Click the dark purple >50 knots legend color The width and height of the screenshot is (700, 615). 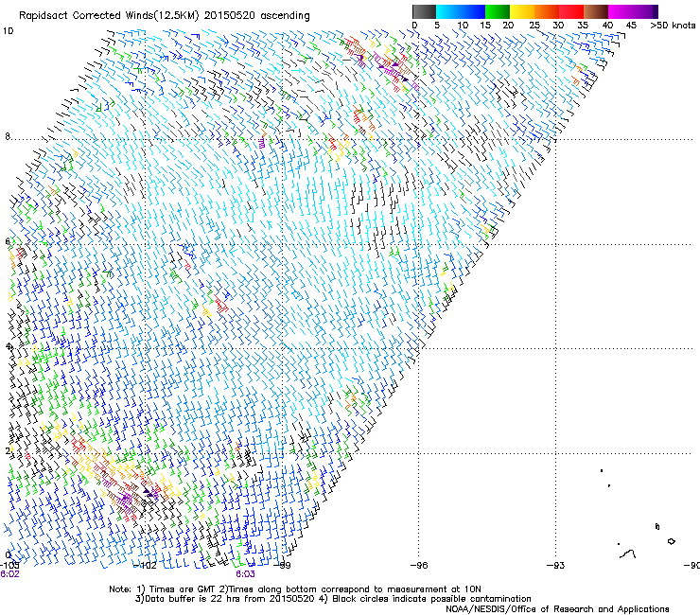(x=656, y=11)
